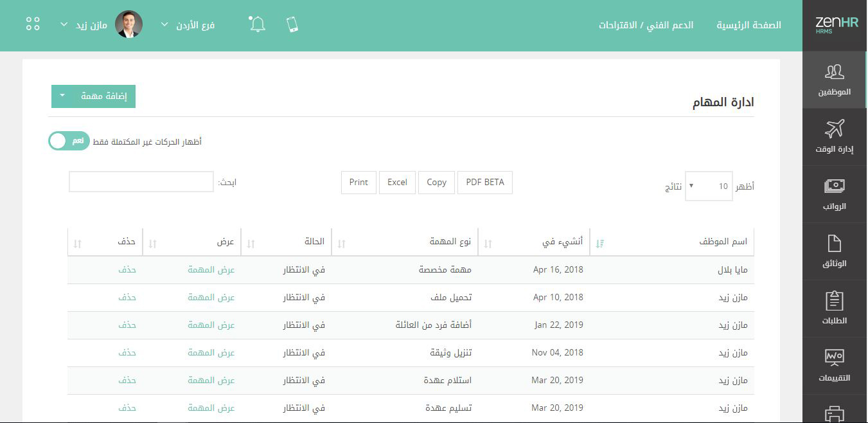Click the ادارة المهام page heading
The height and width of the screenshot is (423, 868).
[723, 102]
